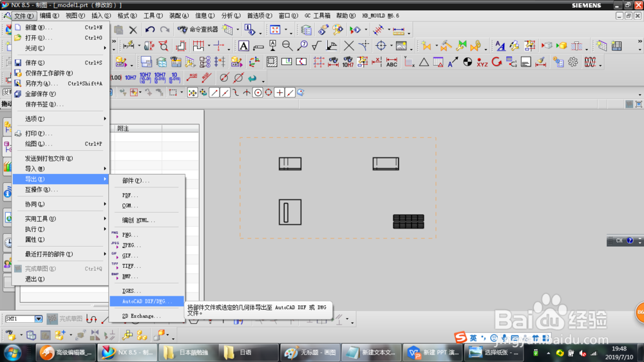Expand the 导入 (Import) submenu
Viewport: 644px width, 362px height.
(x=61, y=169)
